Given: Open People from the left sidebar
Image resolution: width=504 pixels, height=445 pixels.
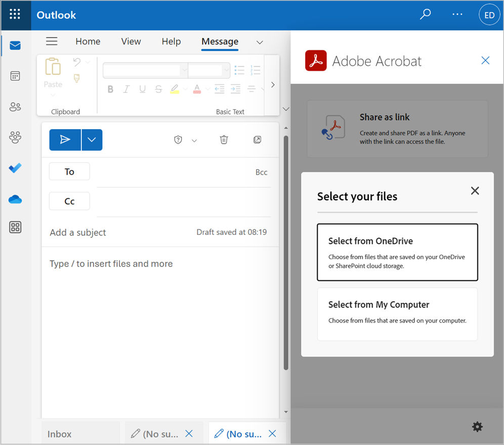Looking at the screenshot, I should 15,107.
